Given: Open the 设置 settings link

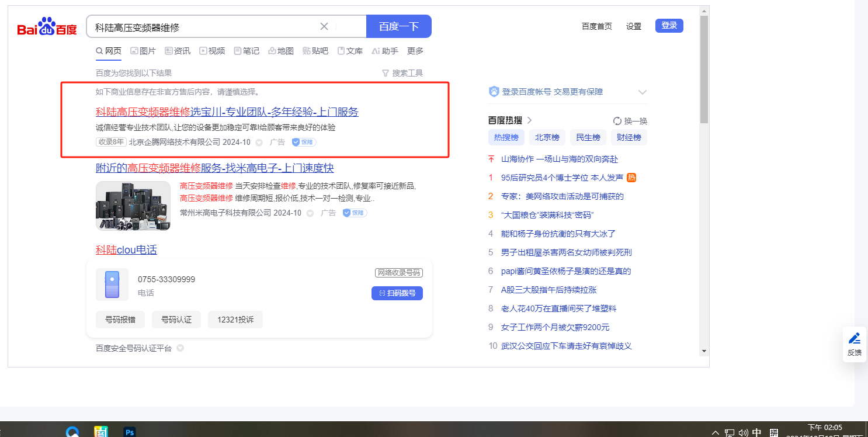Looking at the screenshot, I should click(634, 26).
